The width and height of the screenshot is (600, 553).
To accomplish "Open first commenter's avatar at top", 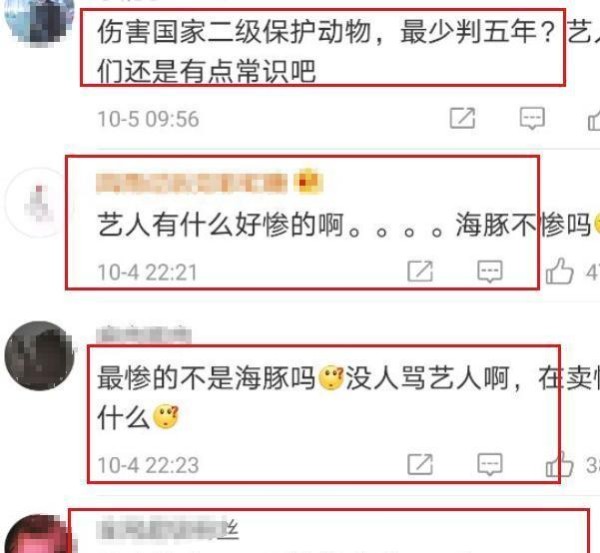I will coord(38,19).
